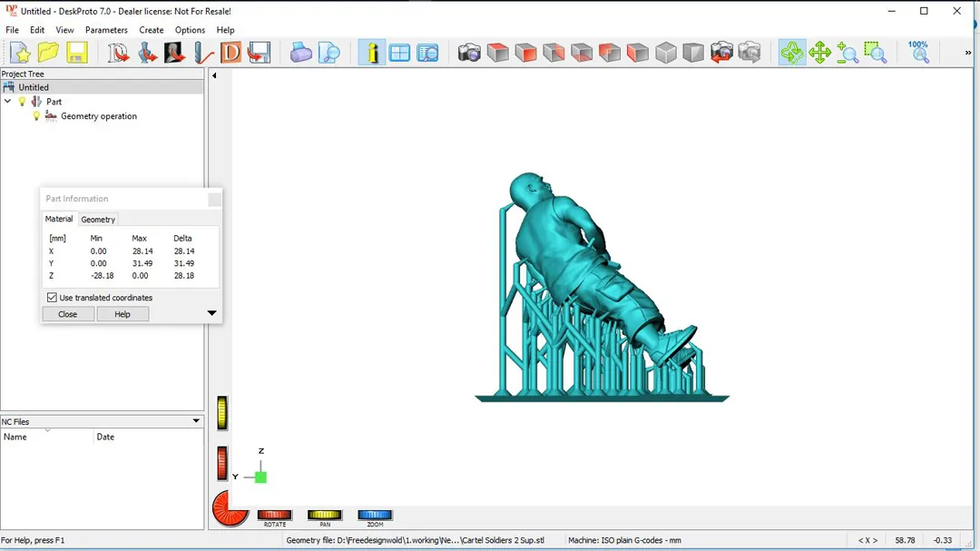Activate the green four-arrow pan tool
This screenshot has height=551, width=980.
819,54
